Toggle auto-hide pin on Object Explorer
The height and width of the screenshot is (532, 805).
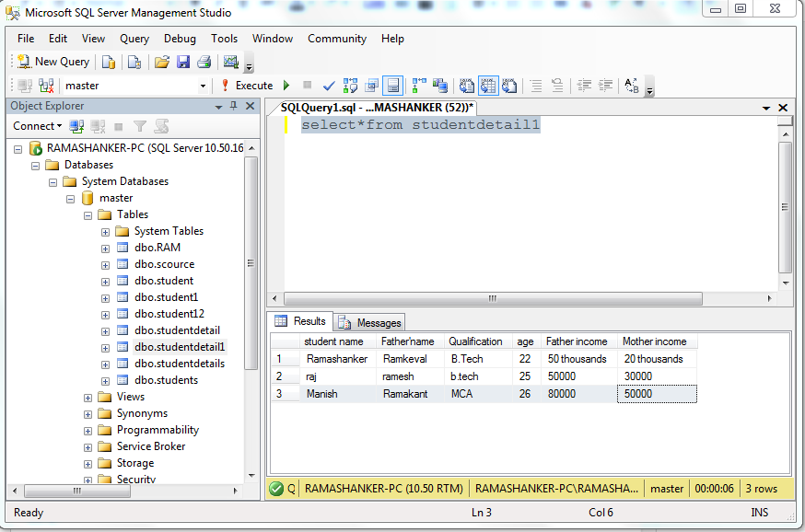point(234,106)
